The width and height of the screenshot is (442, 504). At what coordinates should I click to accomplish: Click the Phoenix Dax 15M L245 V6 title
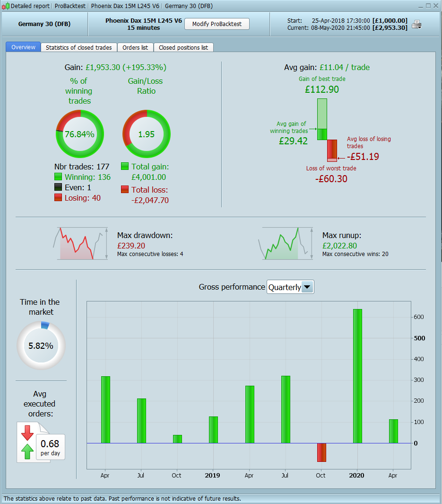pos(144,20)
